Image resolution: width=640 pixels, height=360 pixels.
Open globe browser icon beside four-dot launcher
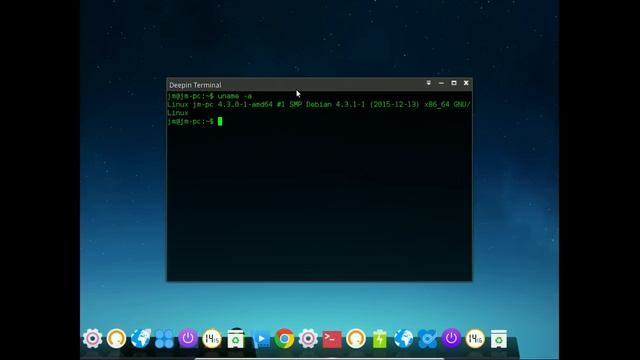point(141,338)
